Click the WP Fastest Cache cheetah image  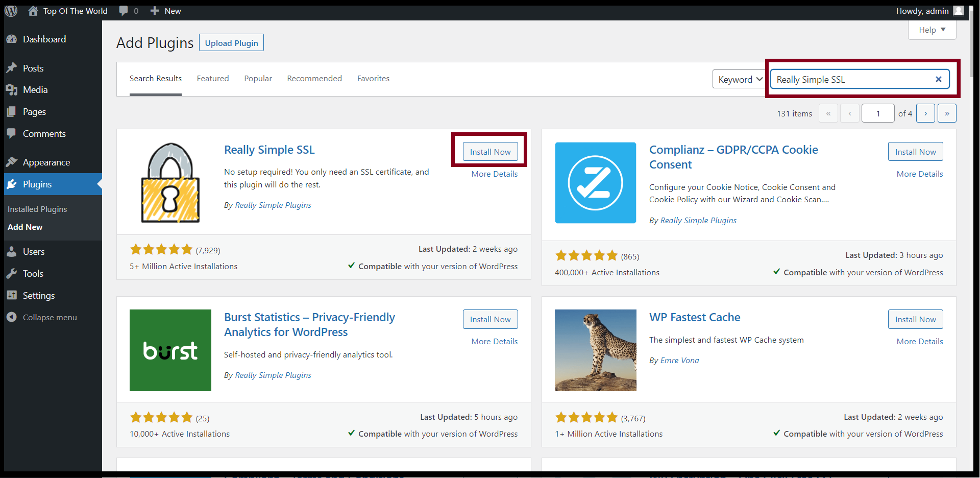596,350
